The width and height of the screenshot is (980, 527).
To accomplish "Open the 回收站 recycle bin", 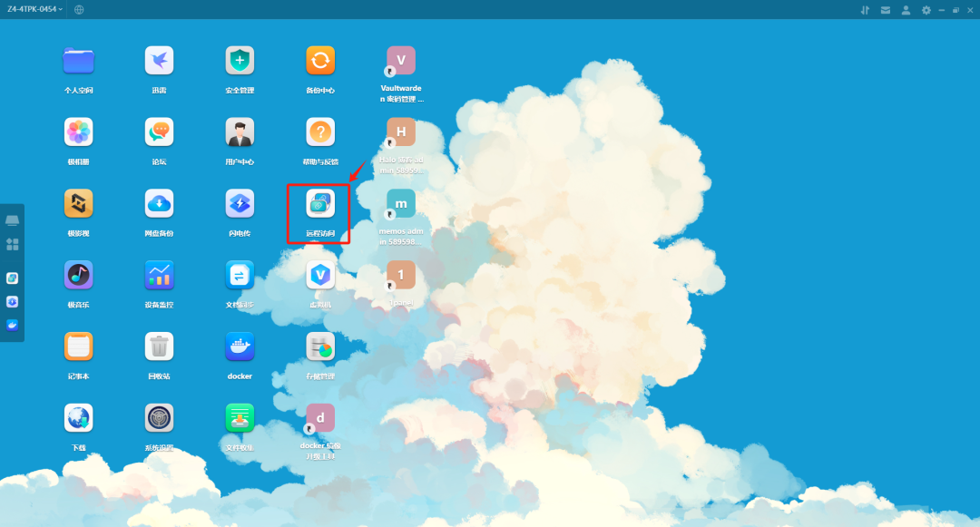I will point(159,346).
